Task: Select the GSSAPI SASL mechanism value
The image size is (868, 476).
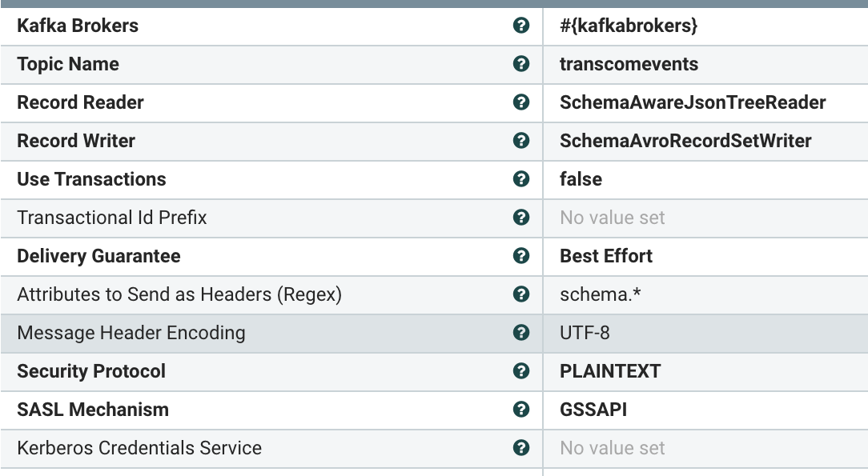Action: 593,410
